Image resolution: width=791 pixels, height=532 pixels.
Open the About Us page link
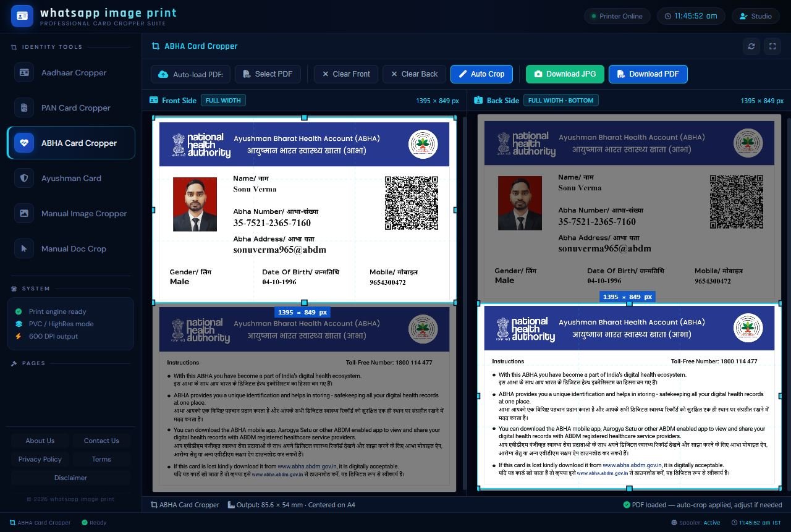[x=40, y=441]
